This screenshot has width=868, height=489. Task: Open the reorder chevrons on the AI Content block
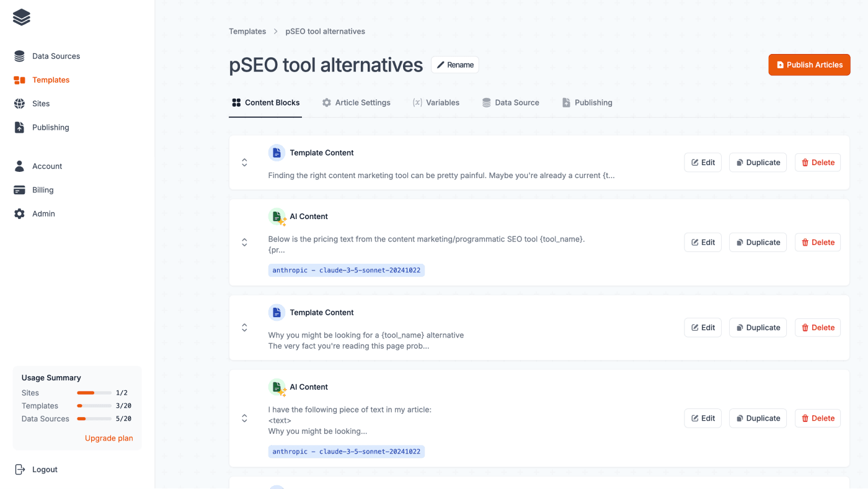pyautogui.click(x=244, y=242)
